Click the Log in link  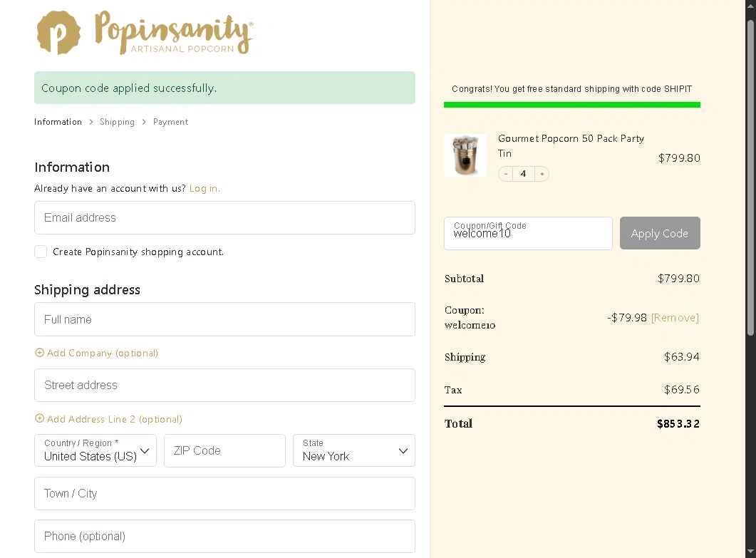(x=204, y=189)
